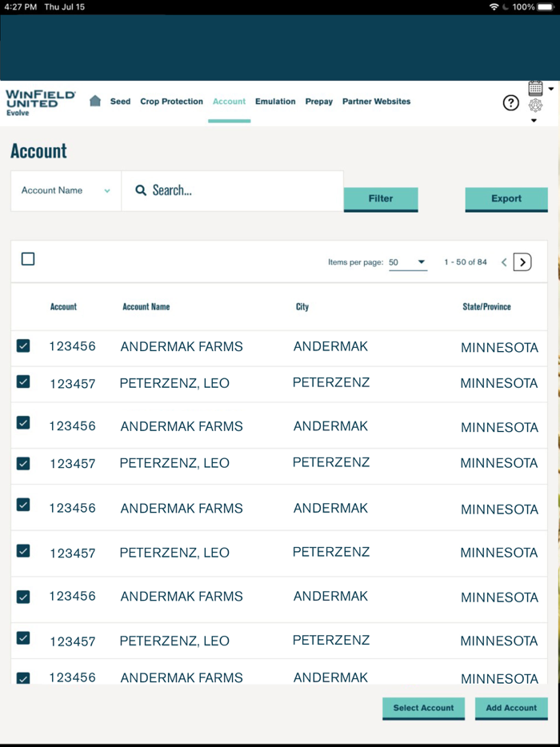This screenshot has width=560, height=747.
Task: Tap the battery indicator in status bar
Action: (x=546, y=7)
